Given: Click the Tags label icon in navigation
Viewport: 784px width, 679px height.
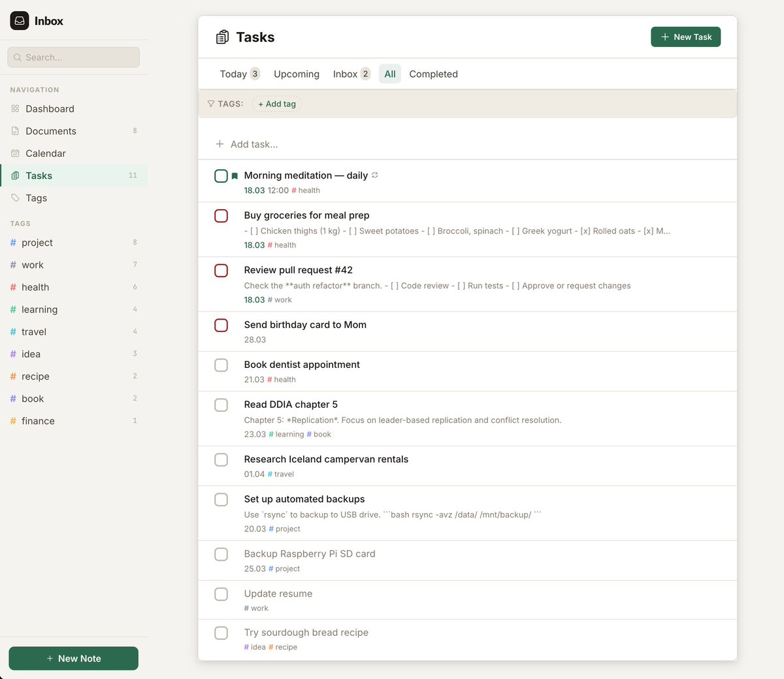Looking at the screenshot, I should click(x=15, y=198).
